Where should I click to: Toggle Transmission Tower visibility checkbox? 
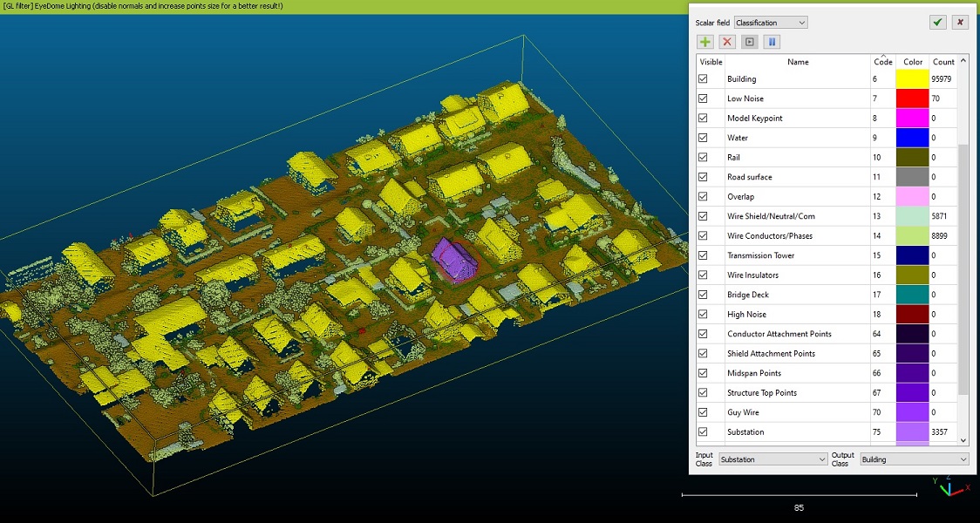click(x=703, y=255)
